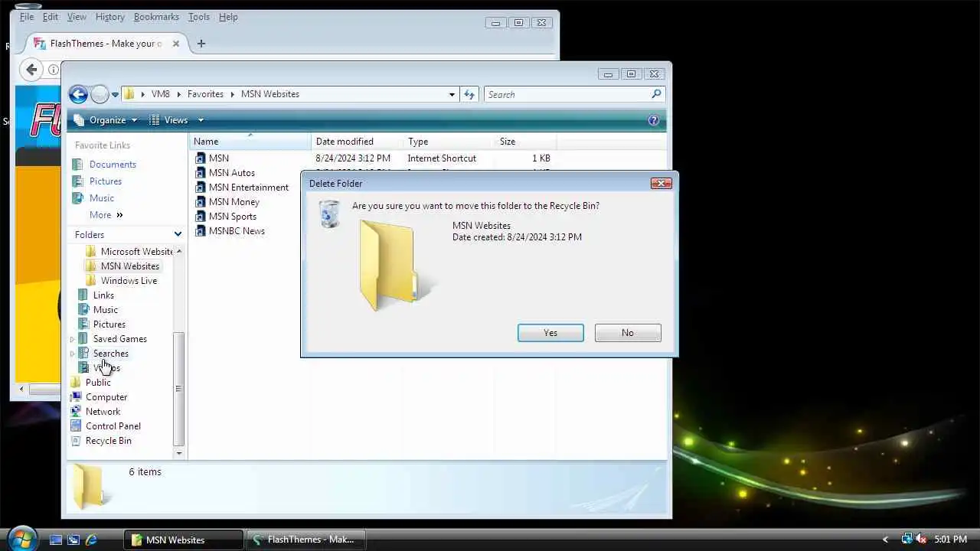Open File menu in browser window
Viewport: 980px width, 551px height.
click(x=27, y=17)
